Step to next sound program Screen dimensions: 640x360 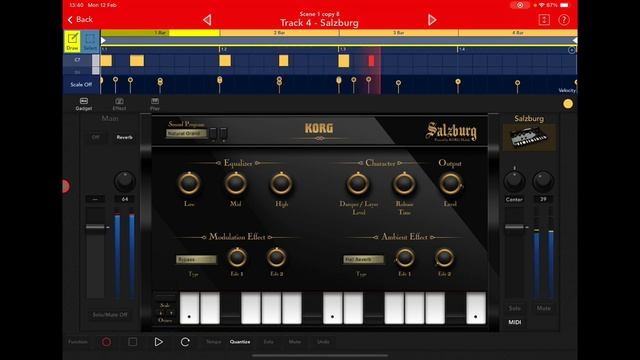pos(223,133)
